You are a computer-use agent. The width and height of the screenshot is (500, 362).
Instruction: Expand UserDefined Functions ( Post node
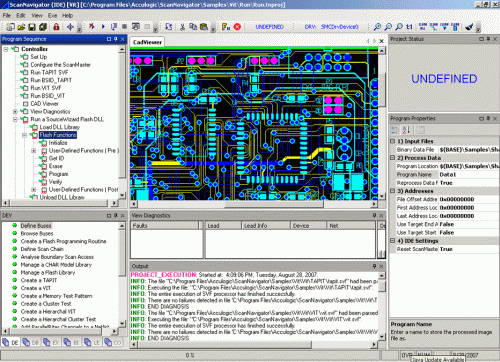(x=34, y=190)
